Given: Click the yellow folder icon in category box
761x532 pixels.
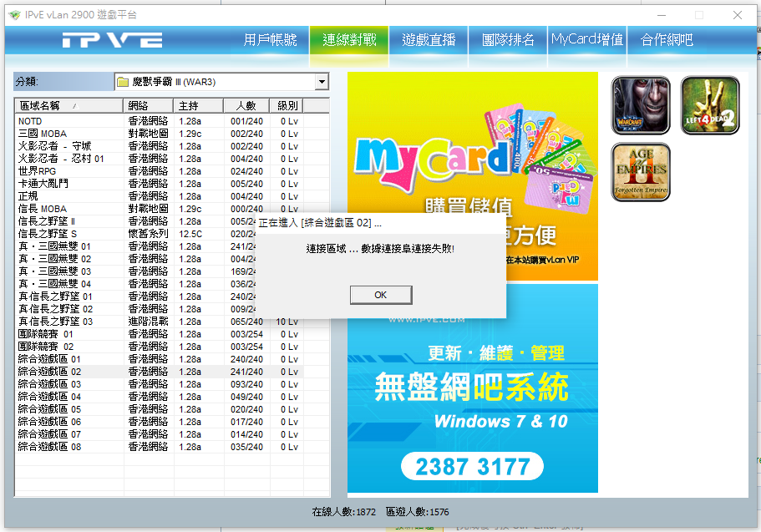Looking at the screenshot, I should tap(123, 82).
